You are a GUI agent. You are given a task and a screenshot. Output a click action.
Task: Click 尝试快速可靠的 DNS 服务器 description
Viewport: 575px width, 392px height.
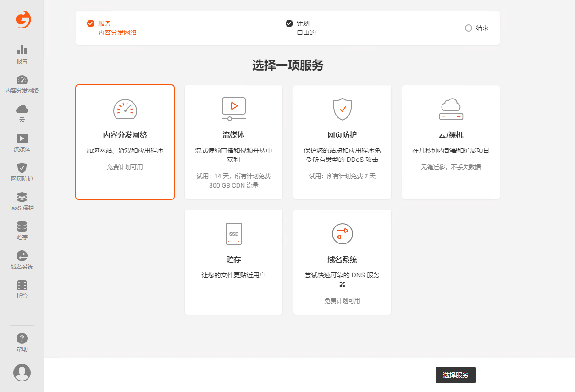pyautogui.click(x=343, y=280)
